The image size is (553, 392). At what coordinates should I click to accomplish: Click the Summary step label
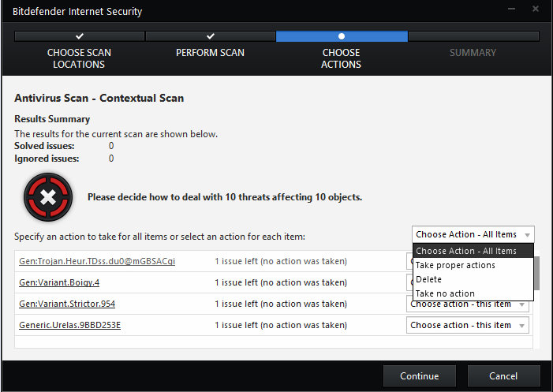[x=473, y=53]
